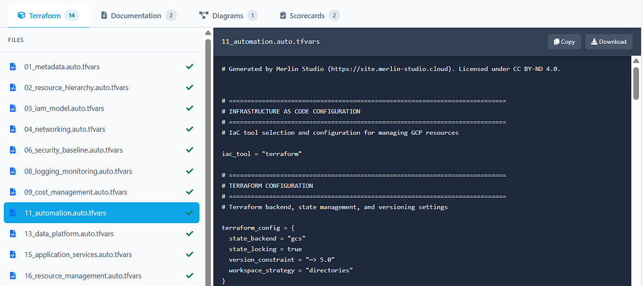
Task: Open the Terraform tab
Action: pyautogui.click(x=48, y=16)
